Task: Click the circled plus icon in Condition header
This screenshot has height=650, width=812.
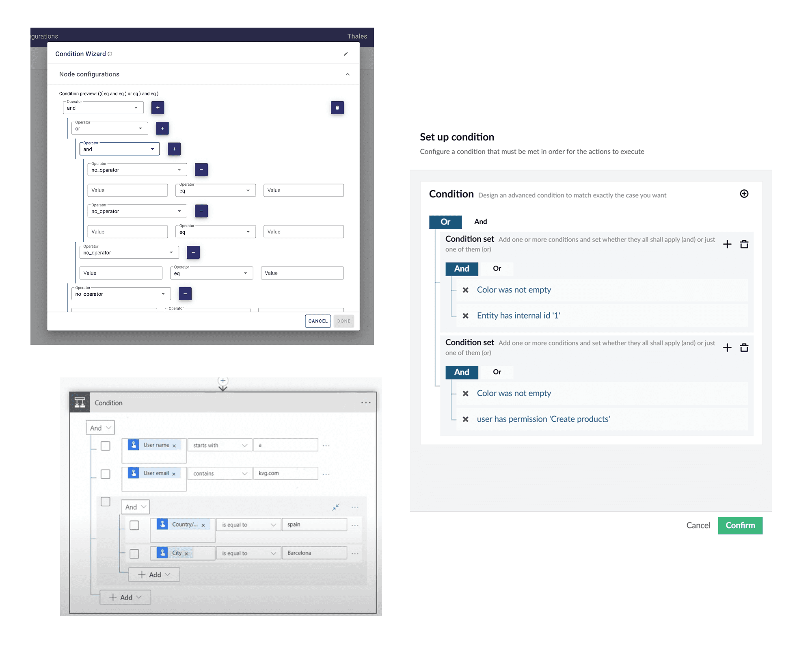Action: pyautogui.click(x=744, y=194)
